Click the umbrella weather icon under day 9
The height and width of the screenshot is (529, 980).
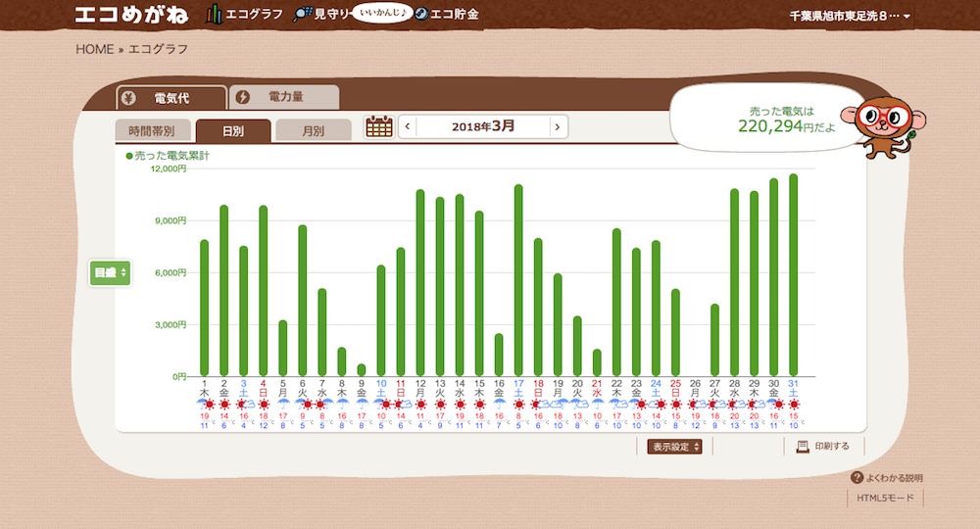point(362,404)
